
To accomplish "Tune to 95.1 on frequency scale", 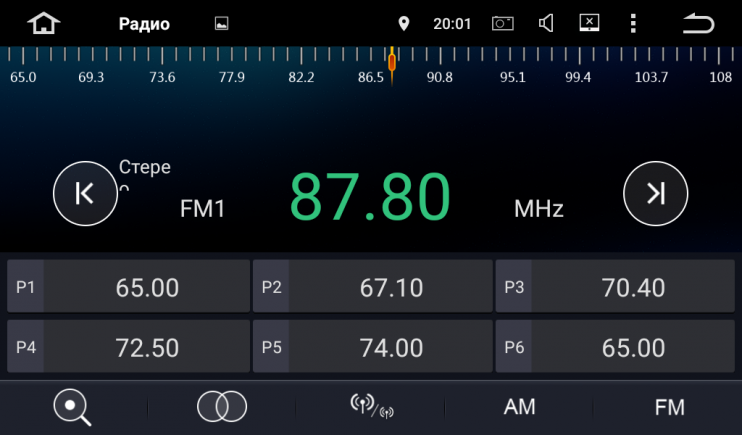I will click(512, 77).
